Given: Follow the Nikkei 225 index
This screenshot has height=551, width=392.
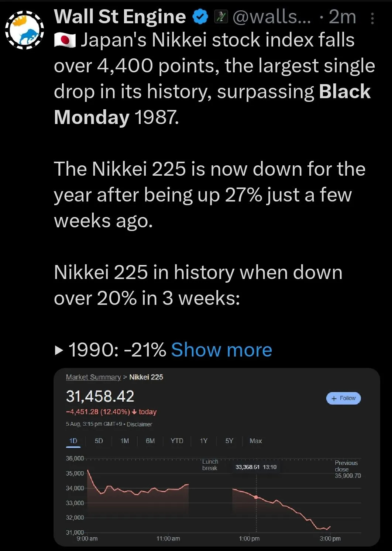Looking at the screenshot, I should [343, 398].
